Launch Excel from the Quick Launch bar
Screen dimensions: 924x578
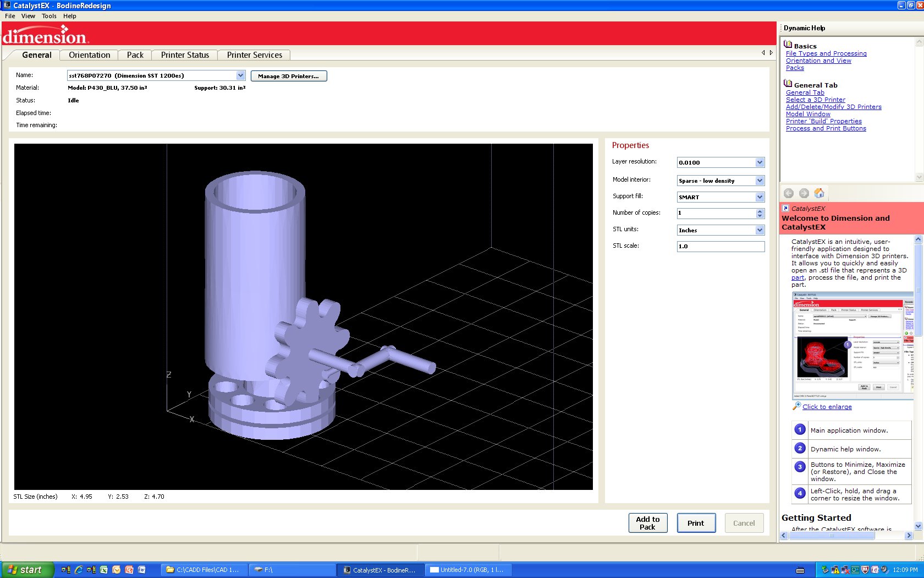[x=103, y=570]
